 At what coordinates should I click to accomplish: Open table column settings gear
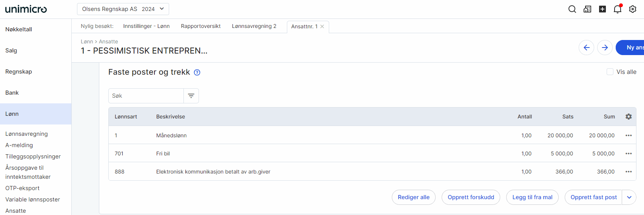tap(629, 117)
